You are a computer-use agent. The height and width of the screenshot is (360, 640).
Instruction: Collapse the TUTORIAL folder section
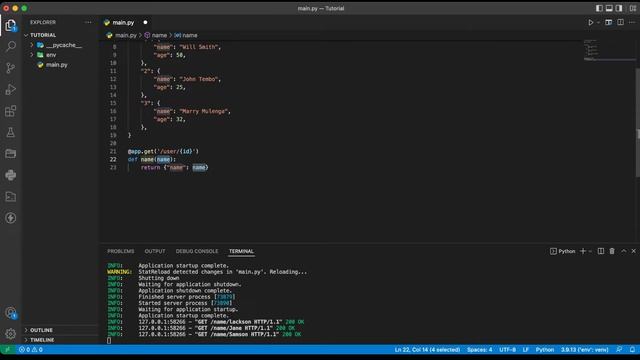point(26,35)
